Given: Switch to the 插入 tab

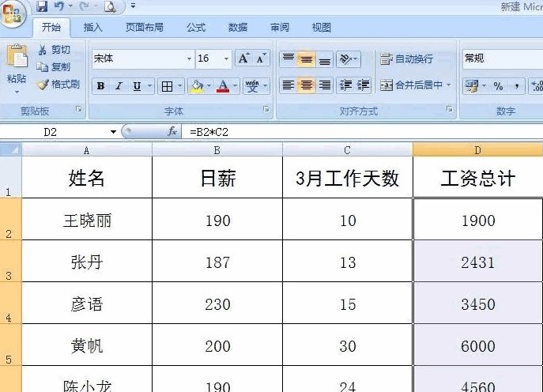Looking at the screenshot, I should (x=92, y=28).
